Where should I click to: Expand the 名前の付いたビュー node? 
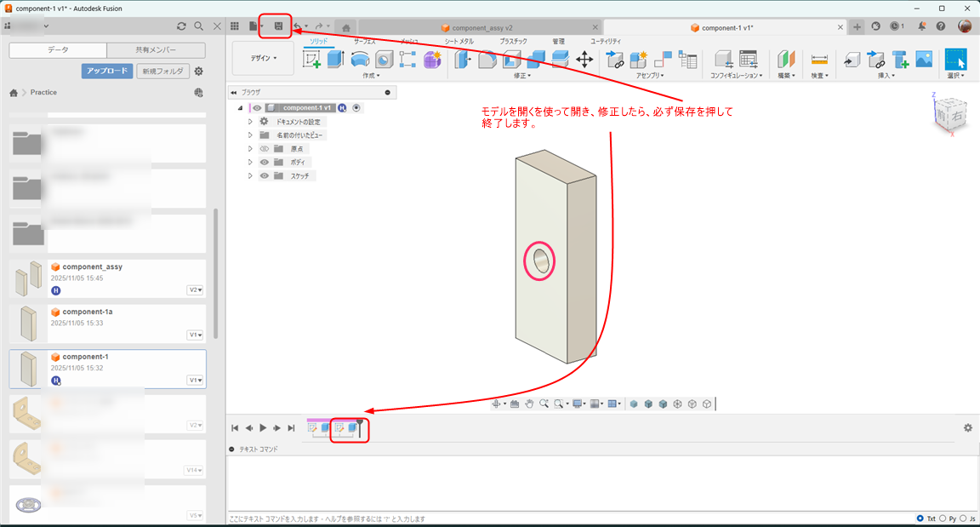point(250,135)
